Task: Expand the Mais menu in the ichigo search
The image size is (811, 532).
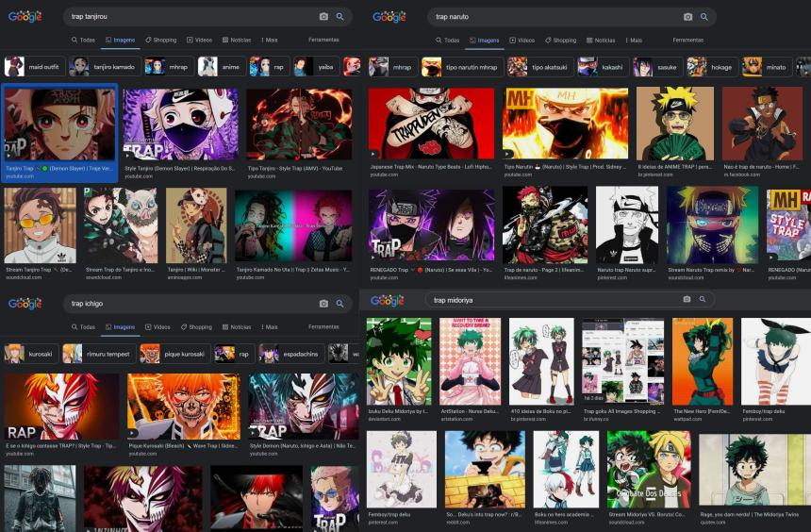Action: click(x=270, y=327)
